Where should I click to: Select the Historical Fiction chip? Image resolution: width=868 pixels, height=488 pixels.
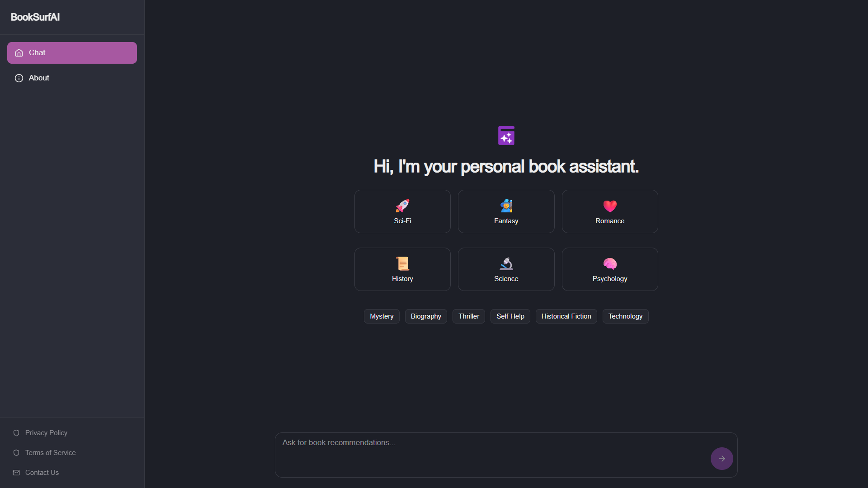[x=566, y=316]
